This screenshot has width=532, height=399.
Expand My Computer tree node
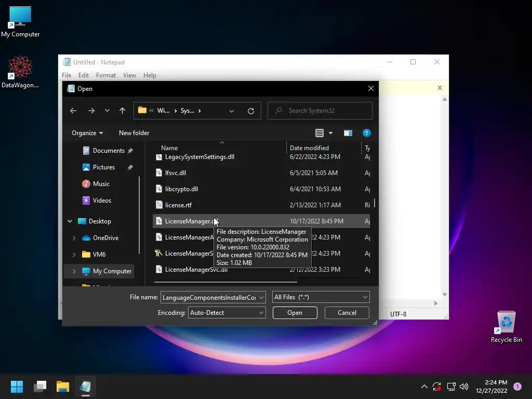(74, 271)
